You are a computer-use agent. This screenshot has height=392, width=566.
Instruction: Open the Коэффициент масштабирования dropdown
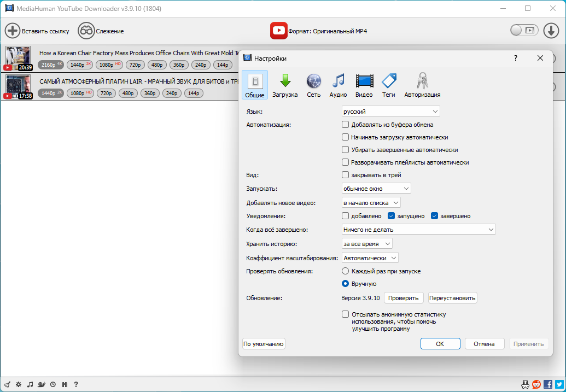370,258
